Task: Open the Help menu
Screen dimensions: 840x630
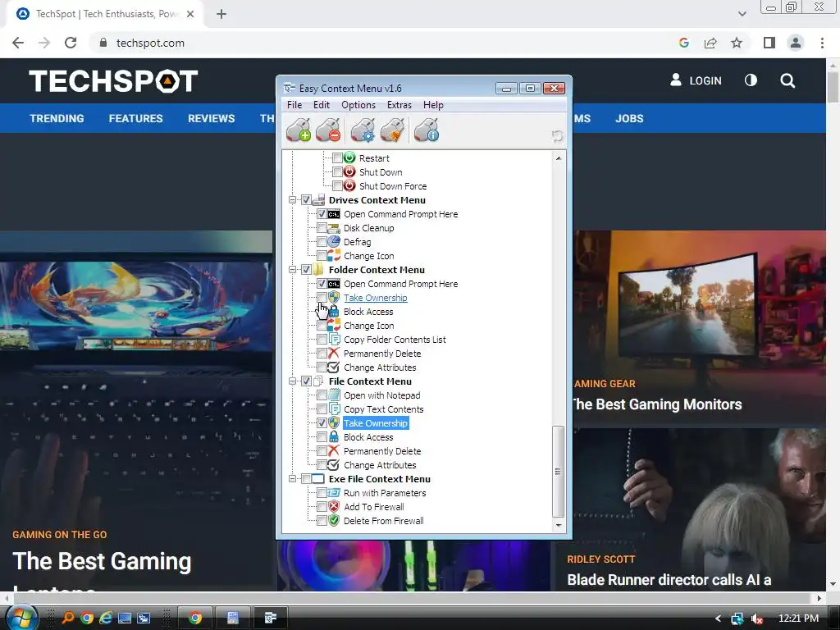Action: (433, 105)
